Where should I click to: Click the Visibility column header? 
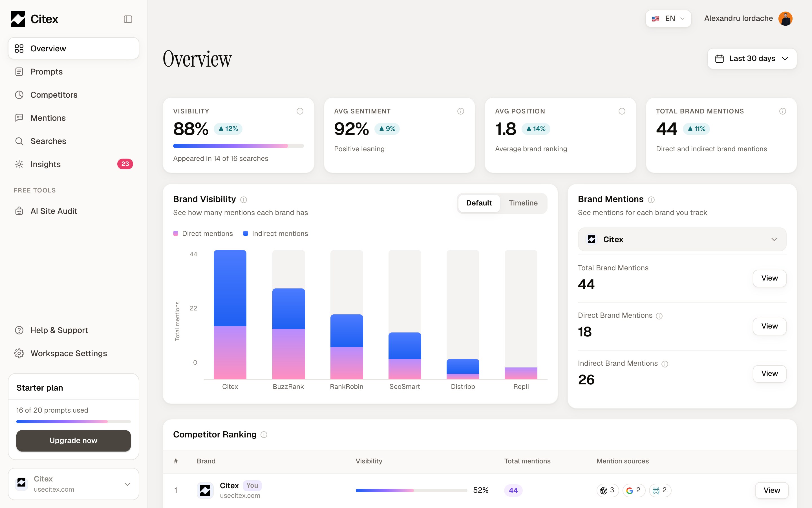369,461
